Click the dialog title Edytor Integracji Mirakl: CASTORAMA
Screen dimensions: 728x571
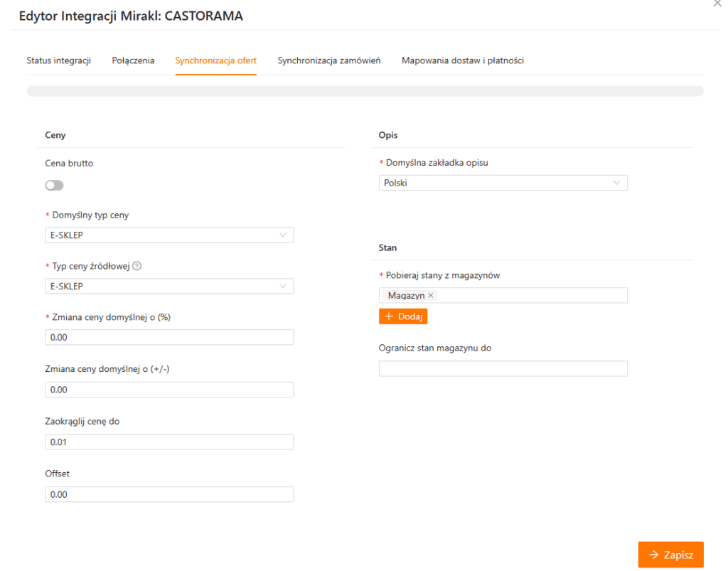(131, 16)
